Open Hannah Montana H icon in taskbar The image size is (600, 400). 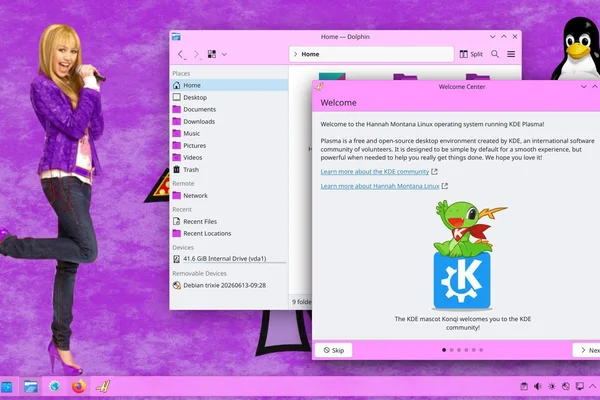tap(103, 387)
